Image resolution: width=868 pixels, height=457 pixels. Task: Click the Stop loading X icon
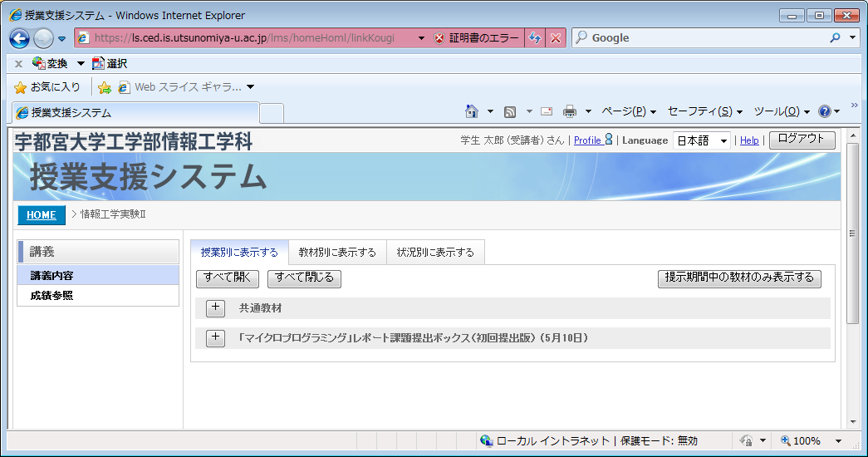[x=556, y=38]
